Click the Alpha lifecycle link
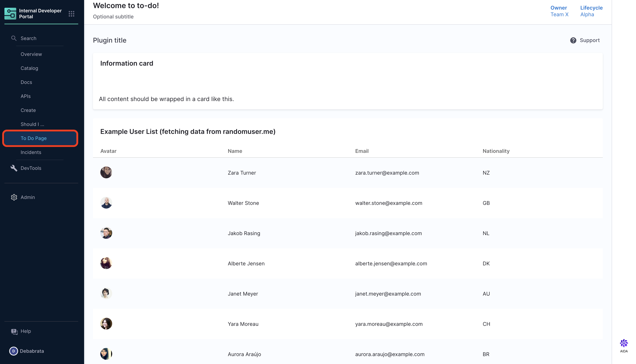The width and height of the screenshot is (636, 364). pyautogui.click(x=587, y=15)
